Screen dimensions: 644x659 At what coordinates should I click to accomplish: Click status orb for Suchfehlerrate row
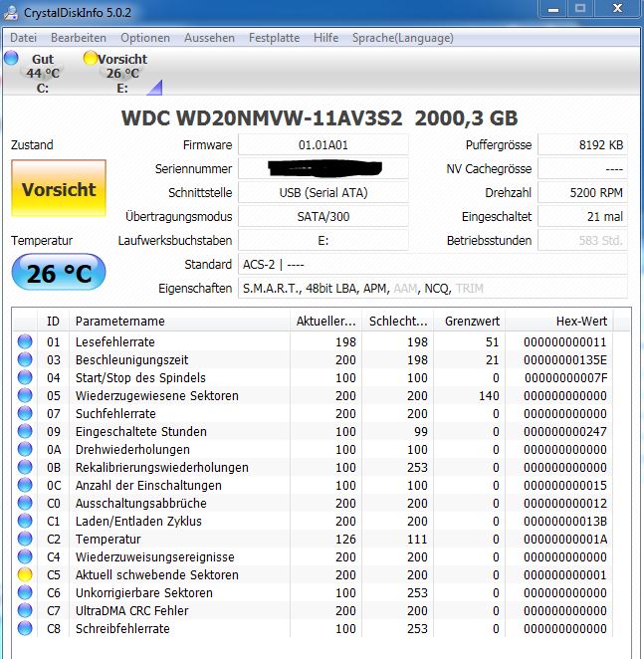coord(25,413)
